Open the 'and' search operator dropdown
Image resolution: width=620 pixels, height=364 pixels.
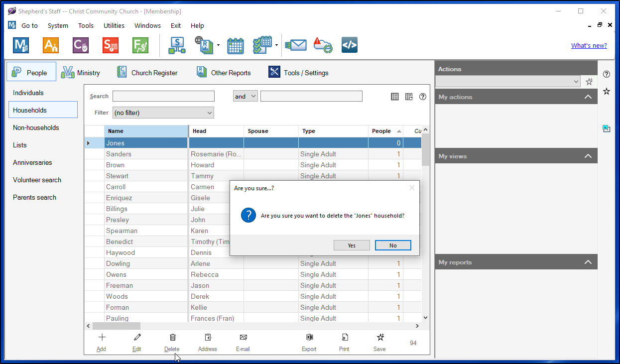[245, 97]
